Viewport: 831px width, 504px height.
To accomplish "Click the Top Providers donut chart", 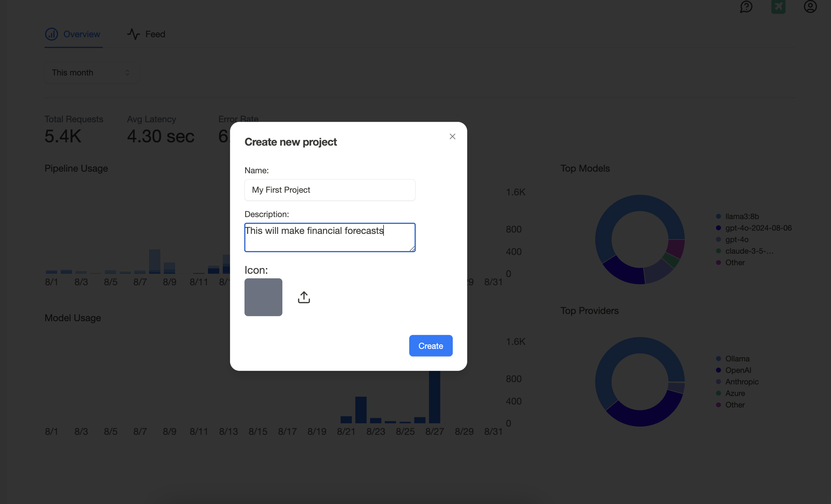I will (x=640, y=382).
